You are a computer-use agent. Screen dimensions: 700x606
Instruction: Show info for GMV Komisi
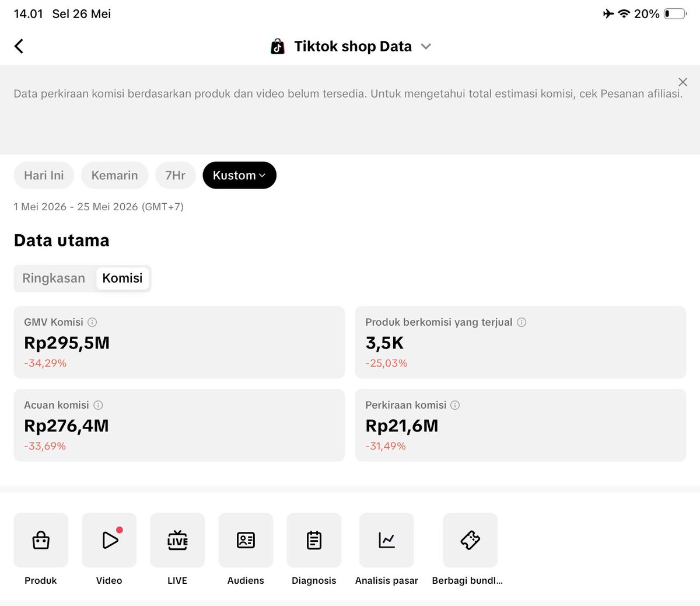92,322
